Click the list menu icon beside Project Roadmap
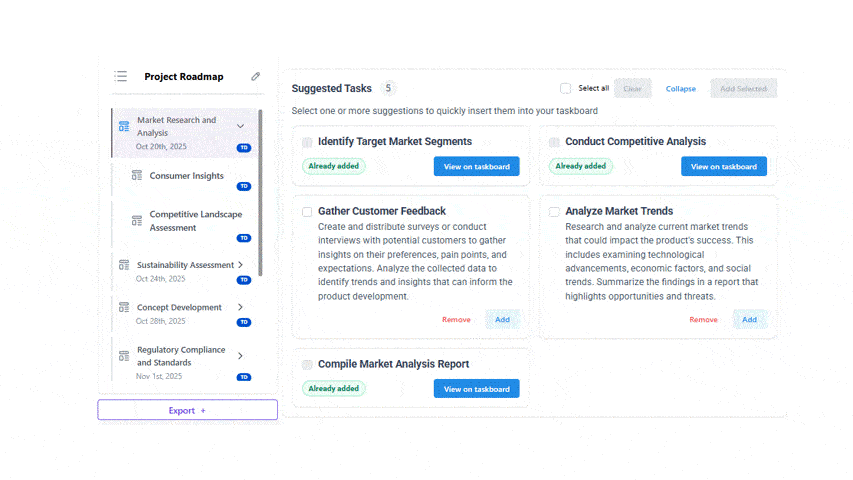Viewport: 853px width, 480px height. pos(121,76)
